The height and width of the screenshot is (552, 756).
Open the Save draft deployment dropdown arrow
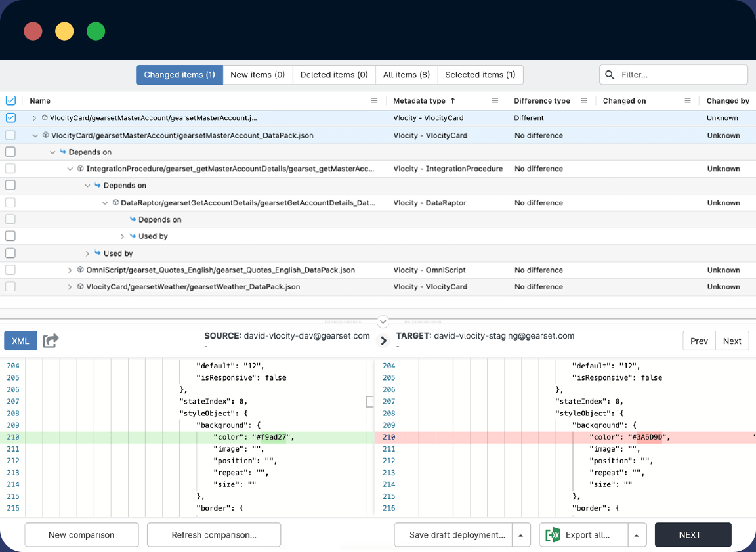pyautogui.click(x=520, y=535)
